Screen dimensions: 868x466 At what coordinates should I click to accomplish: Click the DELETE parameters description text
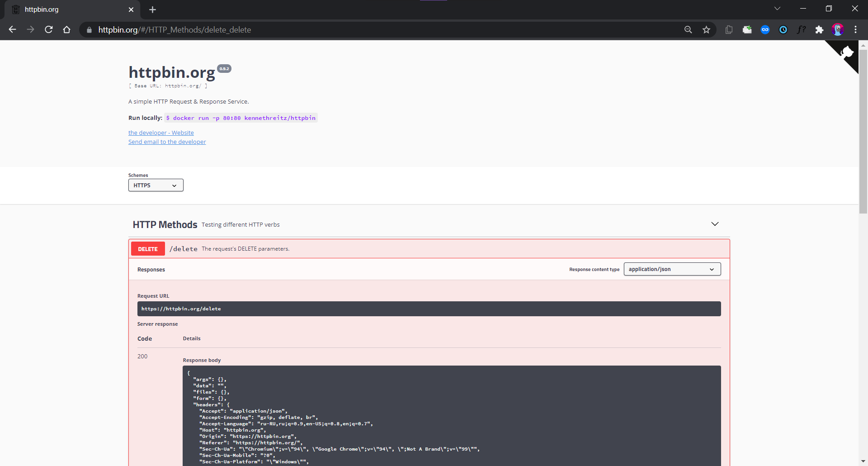[245, 249]
